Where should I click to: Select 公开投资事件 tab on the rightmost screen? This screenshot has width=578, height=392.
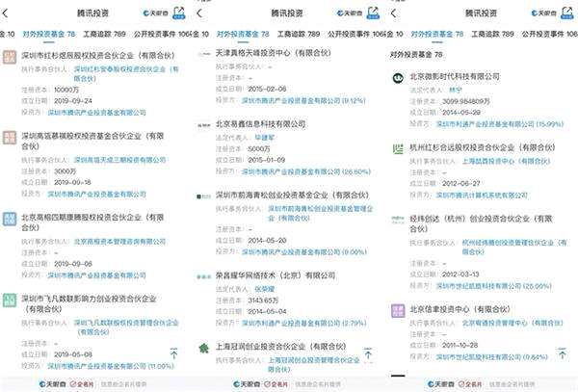point(550,35)
